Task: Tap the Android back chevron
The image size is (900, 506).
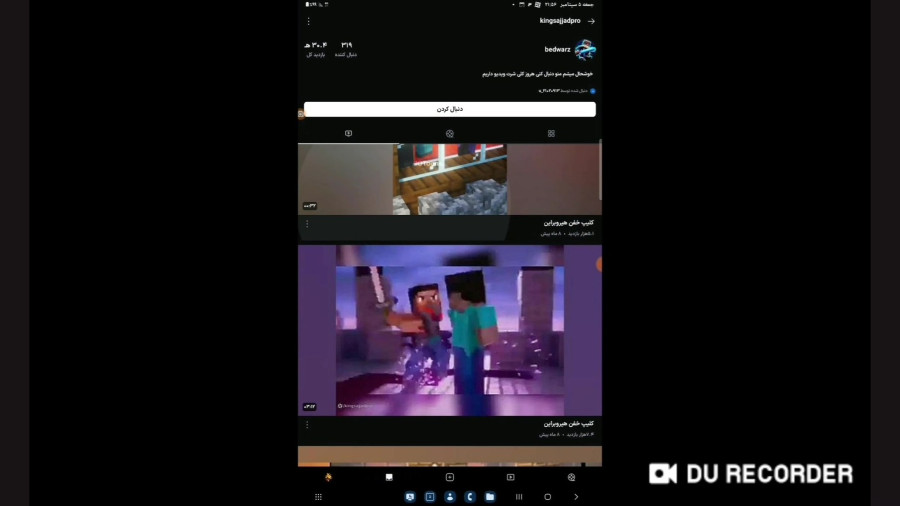Action: tap(576, 497)
